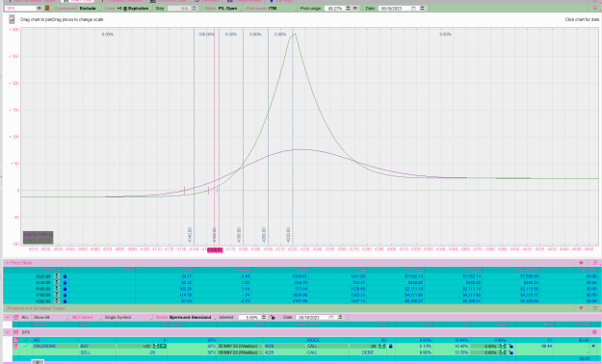This screenshot has width=602, height=364.
Task: Open the SPX symbol dropdown
Action: tap(39, 8)
